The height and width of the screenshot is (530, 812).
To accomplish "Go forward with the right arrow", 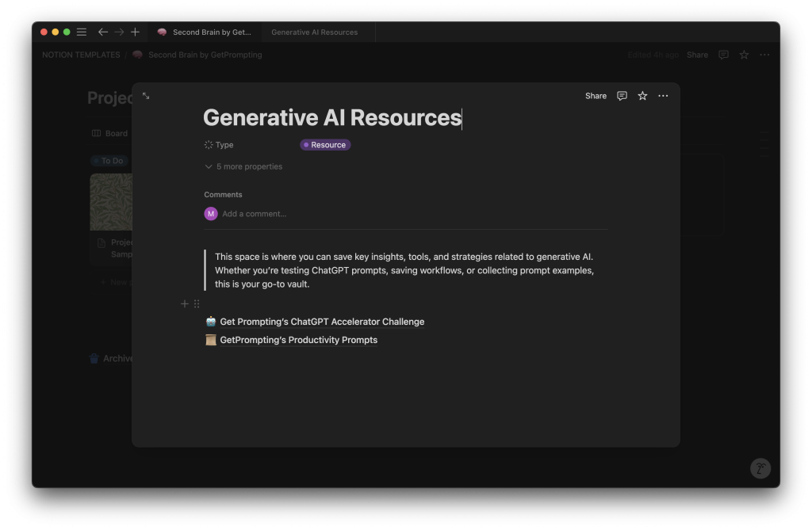I will tap(119, 32).
